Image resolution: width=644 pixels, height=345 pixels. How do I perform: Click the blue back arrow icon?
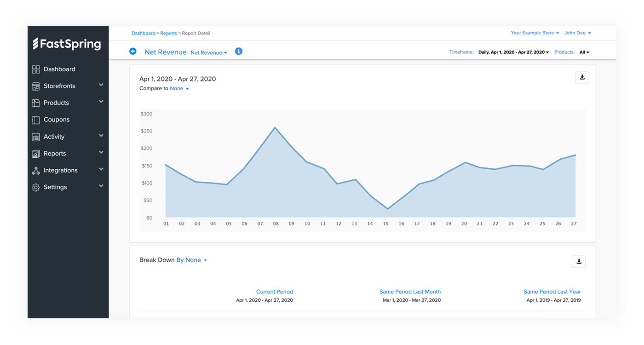pyautogui.click(x=133, y=52)
